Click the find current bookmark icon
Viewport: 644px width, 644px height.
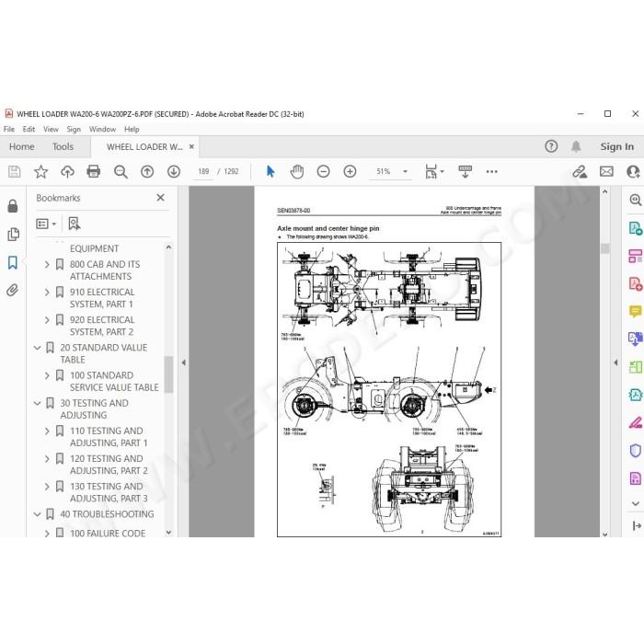pos(74,224)
